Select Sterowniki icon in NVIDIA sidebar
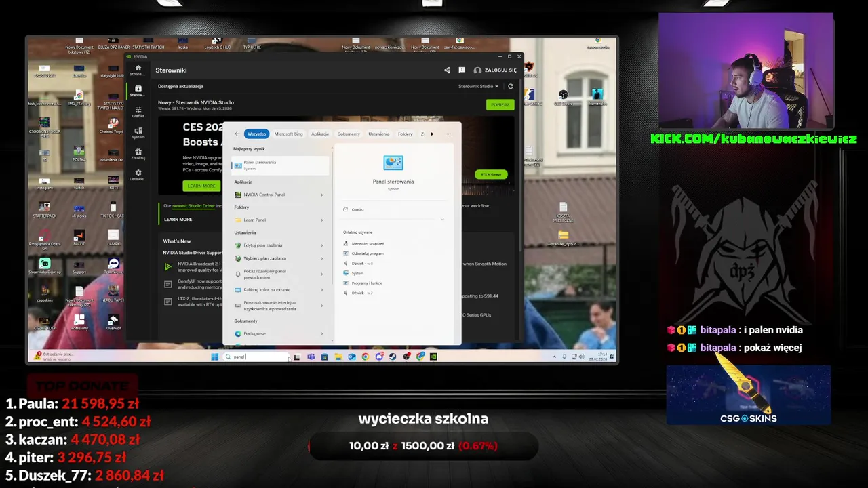This screenshot has width=868, height=488. pos(138,91)
